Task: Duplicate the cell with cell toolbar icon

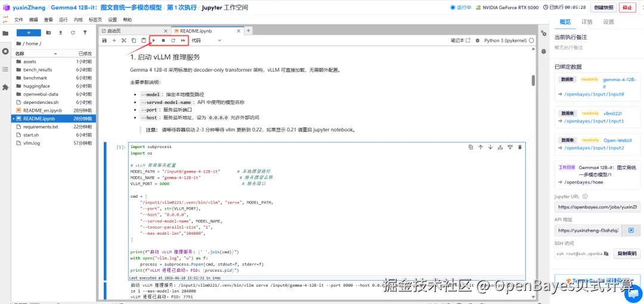Action: (470, 148)
